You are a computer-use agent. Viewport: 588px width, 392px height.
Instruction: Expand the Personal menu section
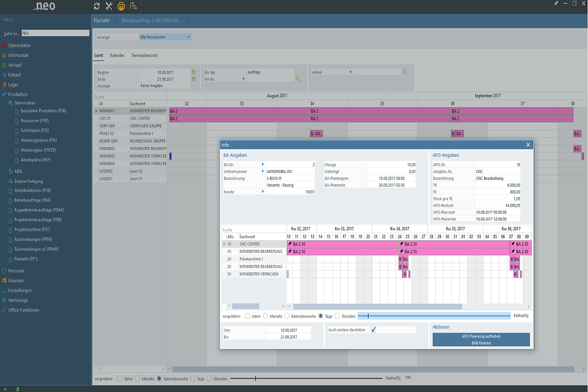pyautogui.click(x=16, y=270)
